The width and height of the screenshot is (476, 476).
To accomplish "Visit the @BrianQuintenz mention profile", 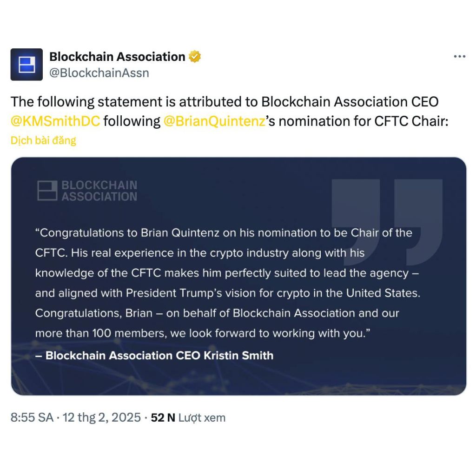I will 214,121.
